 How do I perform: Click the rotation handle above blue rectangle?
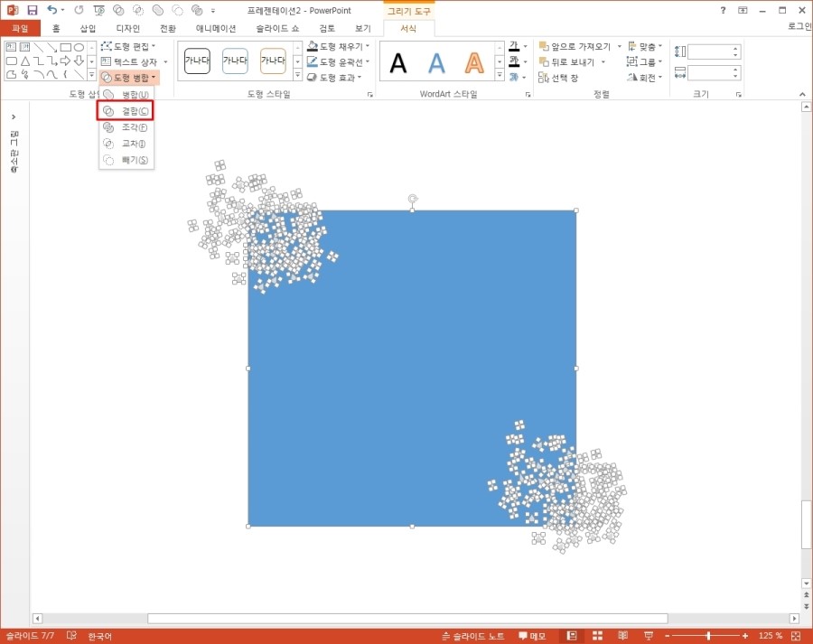(412, 198)
